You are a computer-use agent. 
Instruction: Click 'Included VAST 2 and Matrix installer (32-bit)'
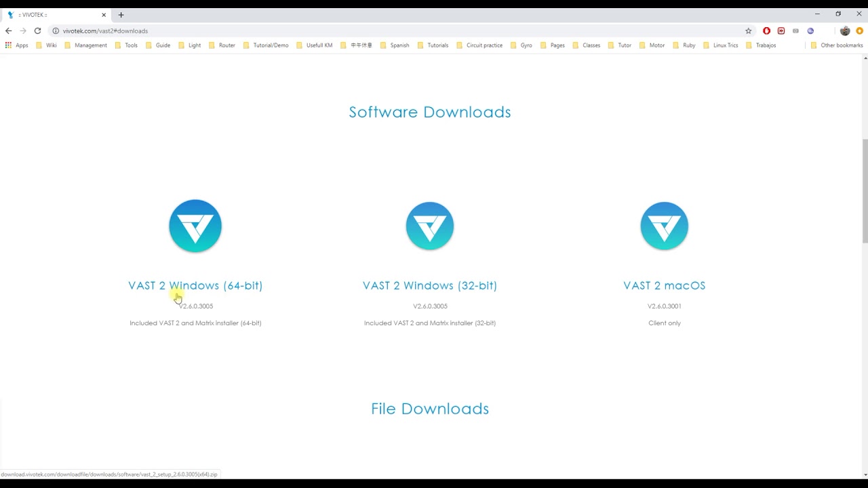tap(430, 323)
